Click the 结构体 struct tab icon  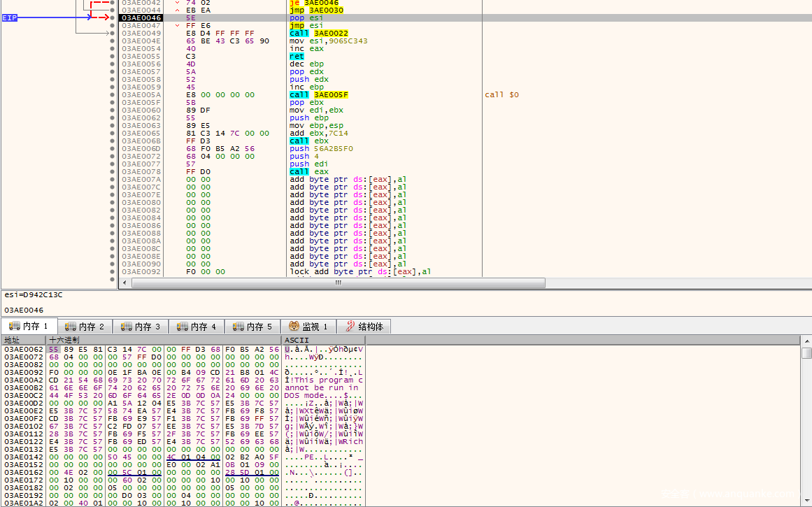[x=349, y=327]
